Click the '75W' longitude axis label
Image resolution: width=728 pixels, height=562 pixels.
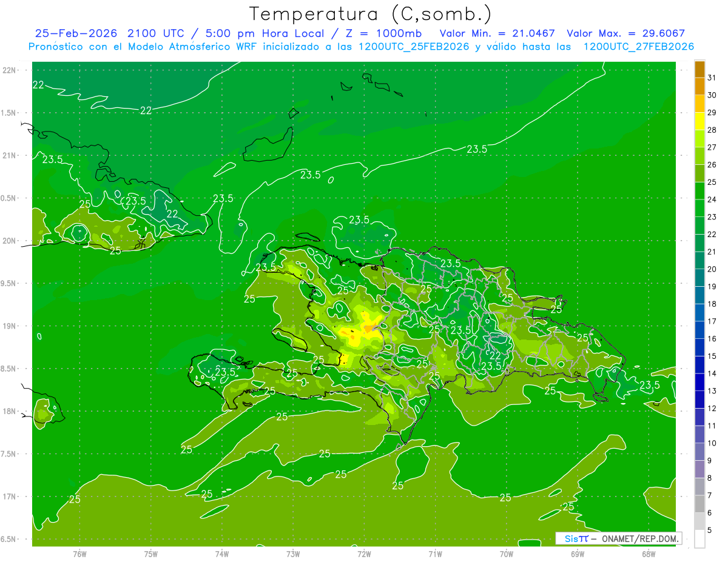(151, 554)
